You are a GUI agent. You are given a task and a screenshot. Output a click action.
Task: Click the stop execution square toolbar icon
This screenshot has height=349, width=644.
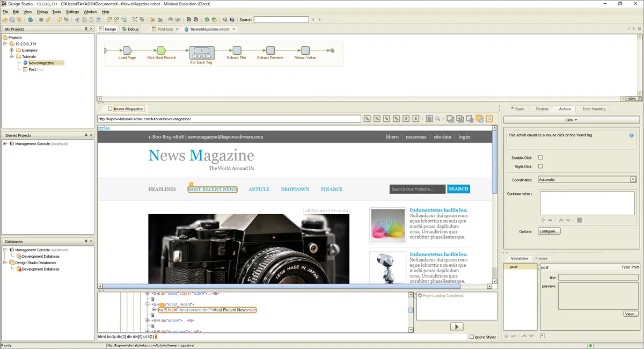[41, 20]
